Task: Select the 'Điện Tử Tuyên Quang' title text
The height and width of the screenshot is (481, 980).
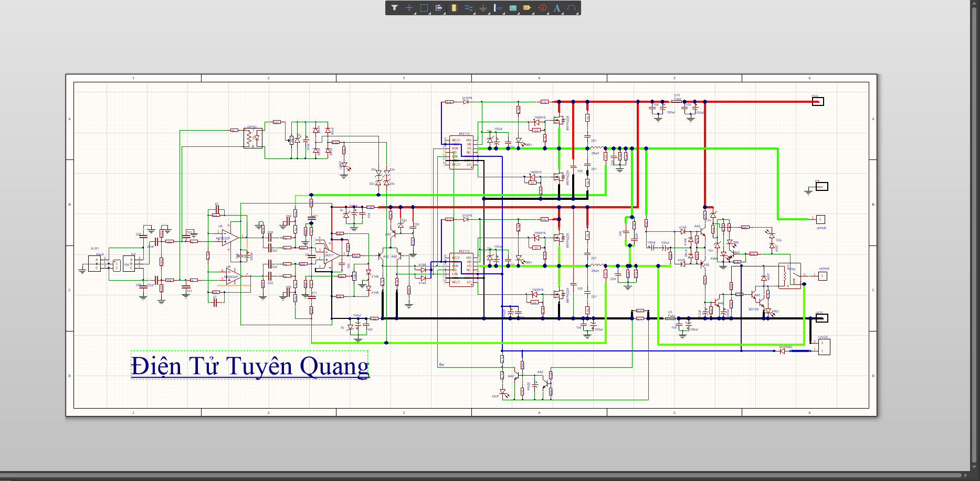Action: coord(250,366)
